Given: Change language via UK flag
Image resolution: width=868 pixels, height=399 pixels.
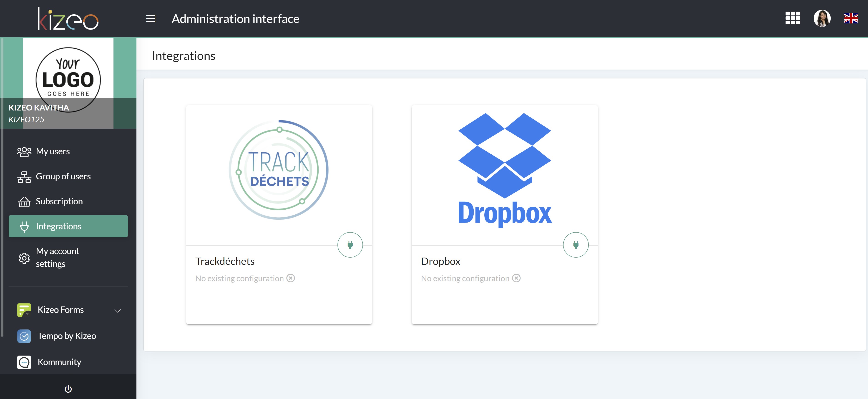Looking at the screenshot, I should [x=851, y=18].
